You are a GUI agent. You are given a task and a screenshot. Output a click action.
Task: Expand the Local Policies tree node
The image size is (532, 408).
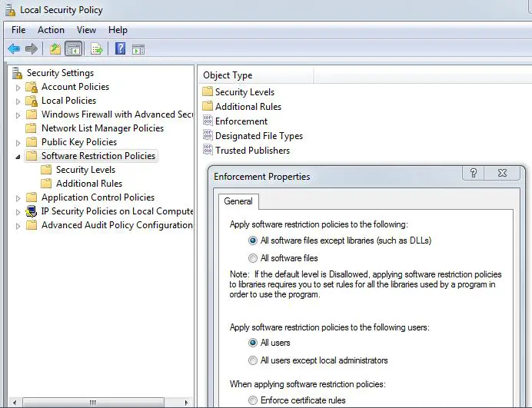click(18, 101)
